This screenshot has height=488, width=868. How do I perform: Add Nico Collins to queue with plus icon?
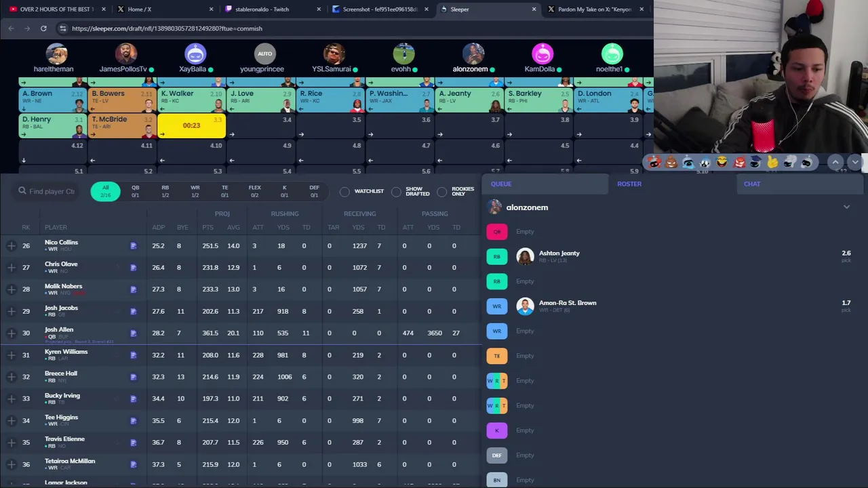coord(12,246)
